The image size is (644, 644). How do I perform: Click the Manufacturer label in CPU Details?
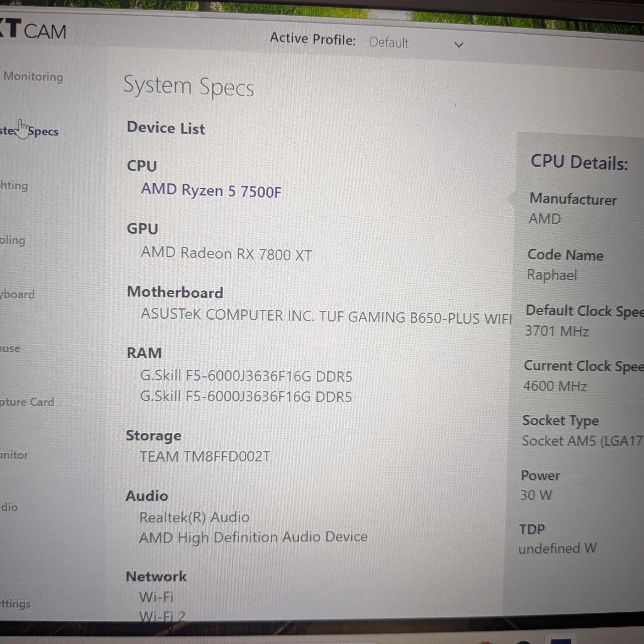click(x=573, y=199)
